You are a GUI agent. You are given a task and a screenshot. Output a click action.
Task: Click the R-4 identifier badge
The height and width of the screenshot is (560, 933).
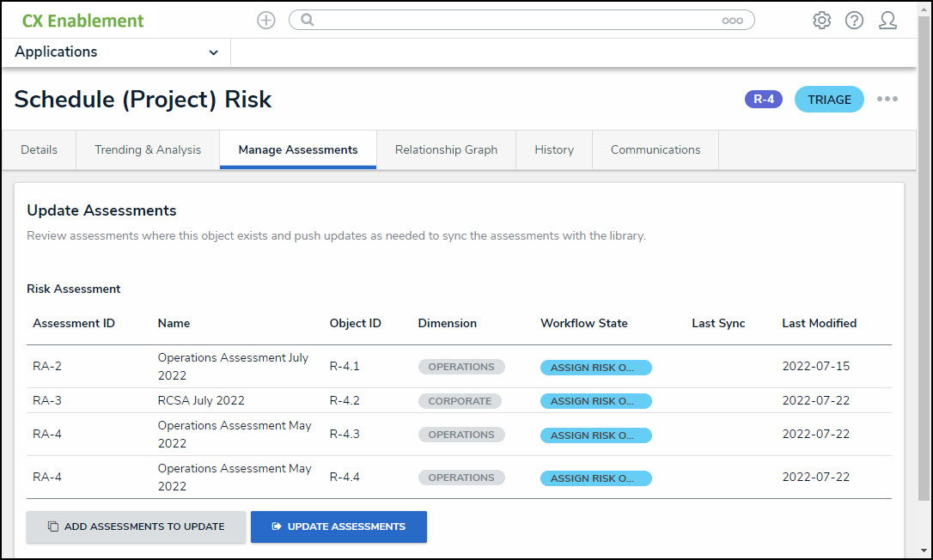click(763, 100)
